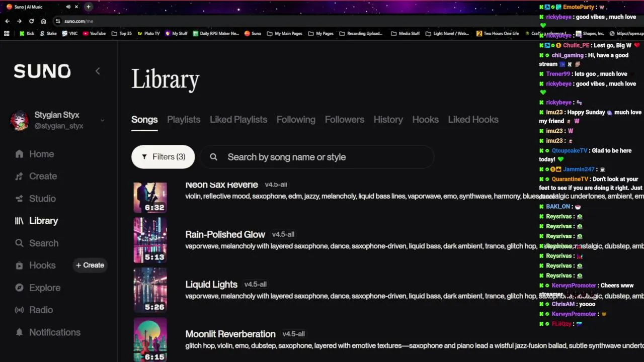Screen dimensions: 644x362
Task: Open the Kick bookmark
Action: (x=27, y=34)
